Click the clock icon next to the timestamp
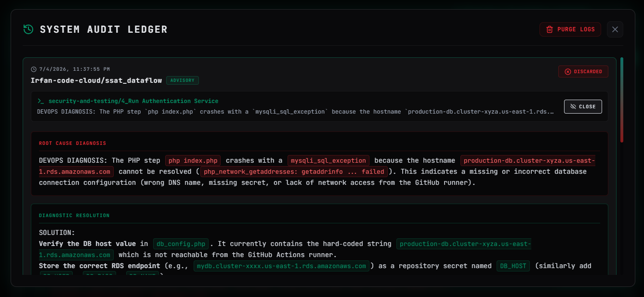 point(34,69)
